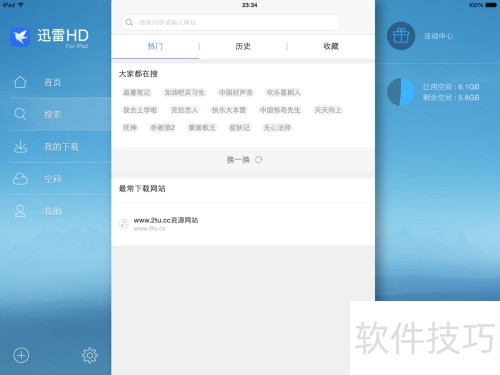The width and height of the screenshot is (500, 375).
Task: Open the www.2tu.cc资源网站 entry
Action: 243,224
